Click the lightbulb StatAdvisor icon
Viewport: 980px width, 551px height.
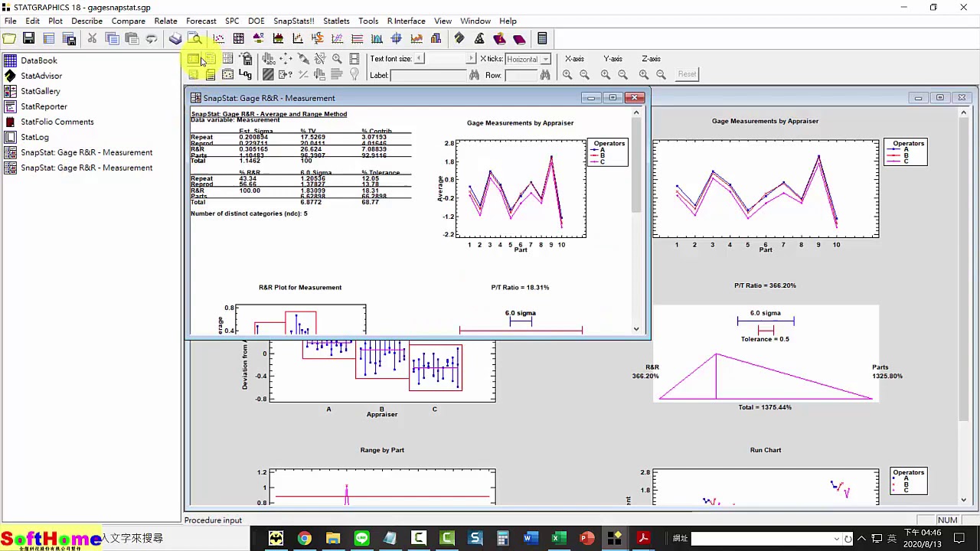click(354, 74)
